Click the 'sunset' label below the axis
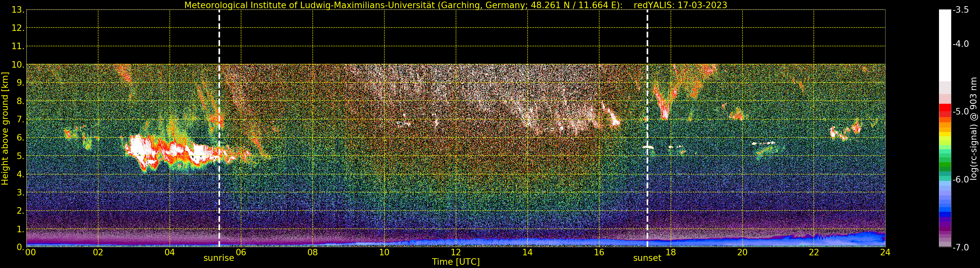 point(647,258)
